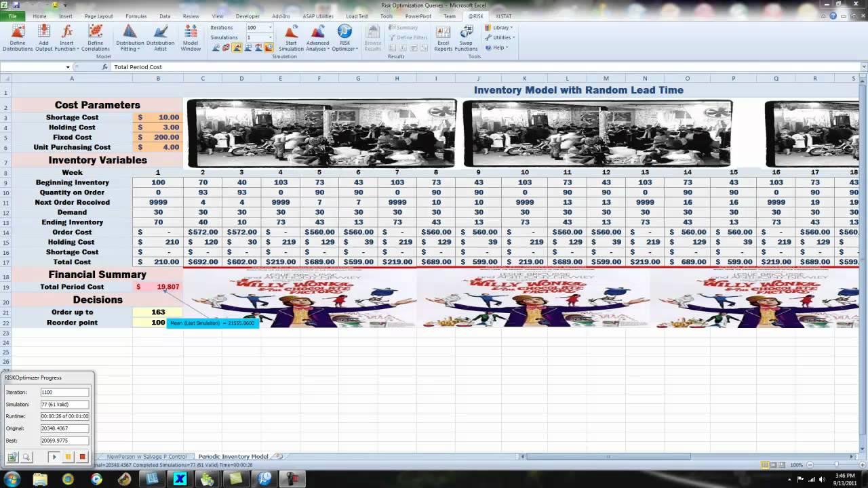Open Windows Explorer folder in taskbar
868x488 pixels.
click(x=40, y=479)
